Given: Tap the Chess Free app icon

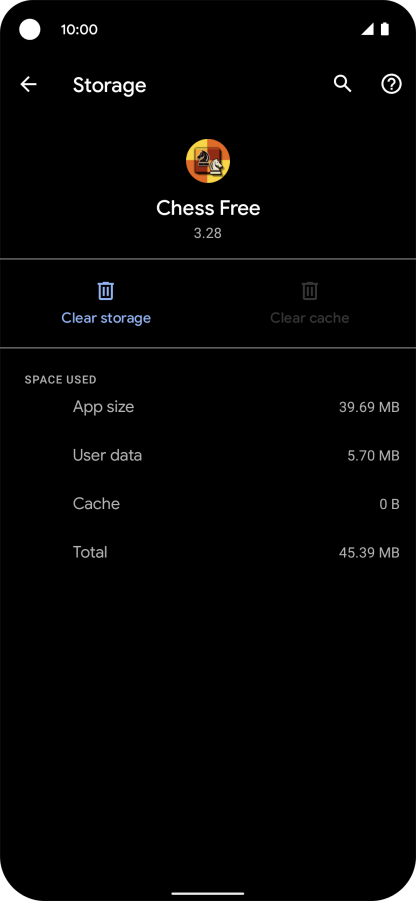Looking at the screenshot, I should point(208,161).
